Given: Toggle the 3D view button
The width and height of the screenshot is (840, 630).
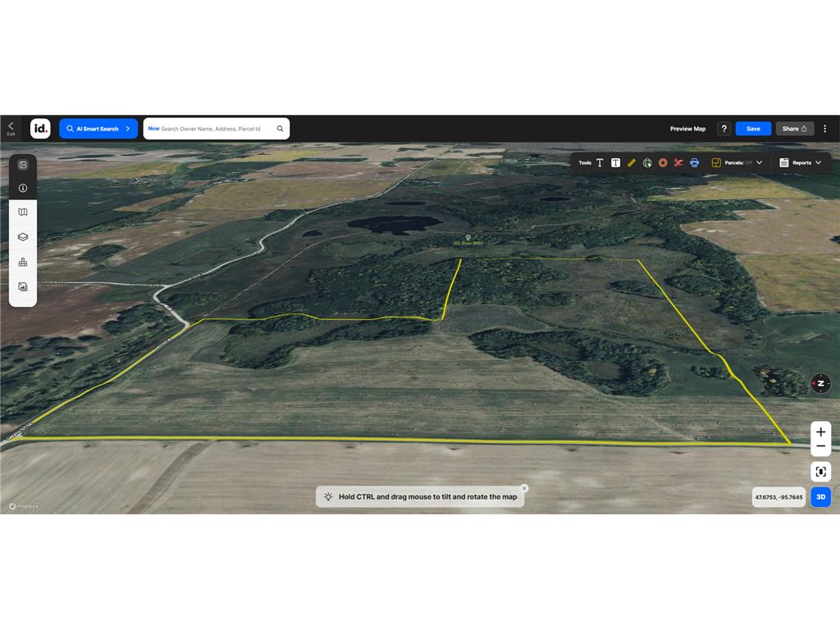Looking at the screenshot, I should (820, 497).
